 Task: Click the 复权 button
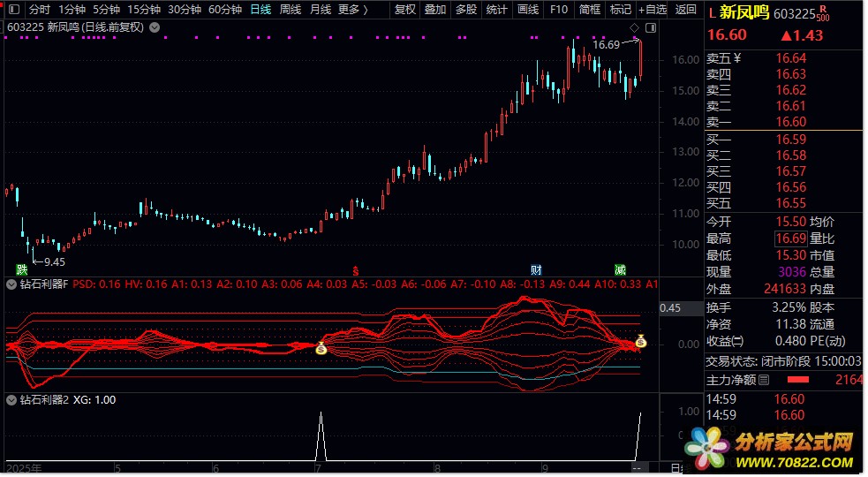[405, 10]
